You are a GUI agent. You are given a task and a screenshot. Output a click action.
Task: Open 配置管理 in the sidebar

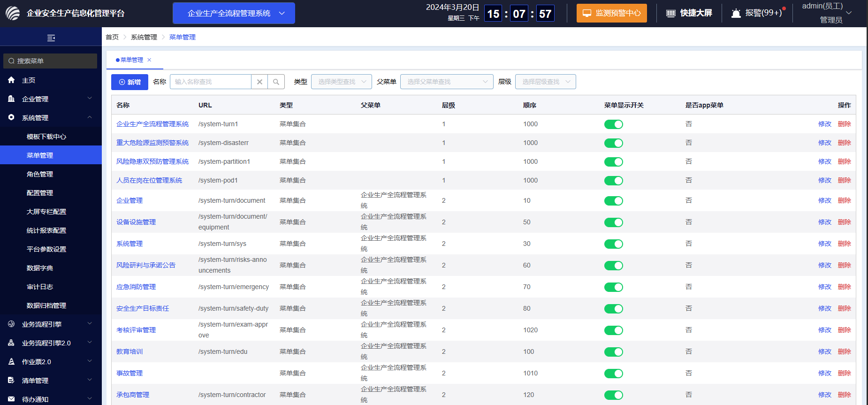(51, 193)
